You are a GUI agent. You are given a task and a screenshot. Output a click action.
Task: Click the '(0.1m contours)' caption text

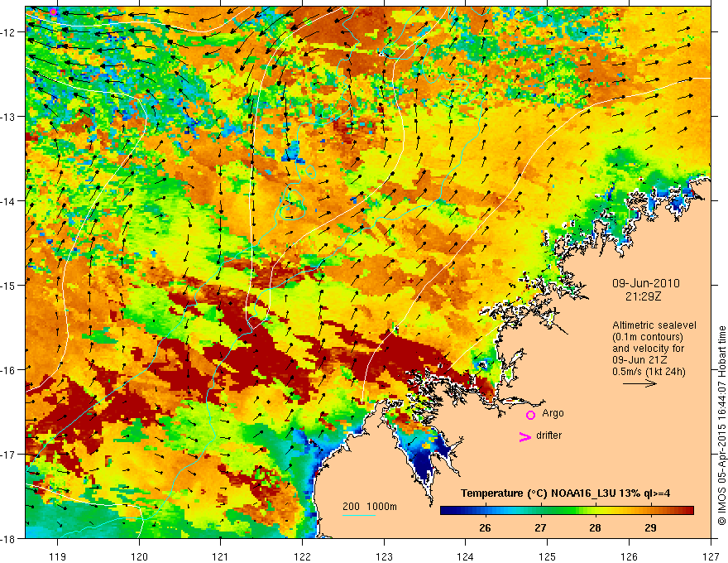(648, 337)
